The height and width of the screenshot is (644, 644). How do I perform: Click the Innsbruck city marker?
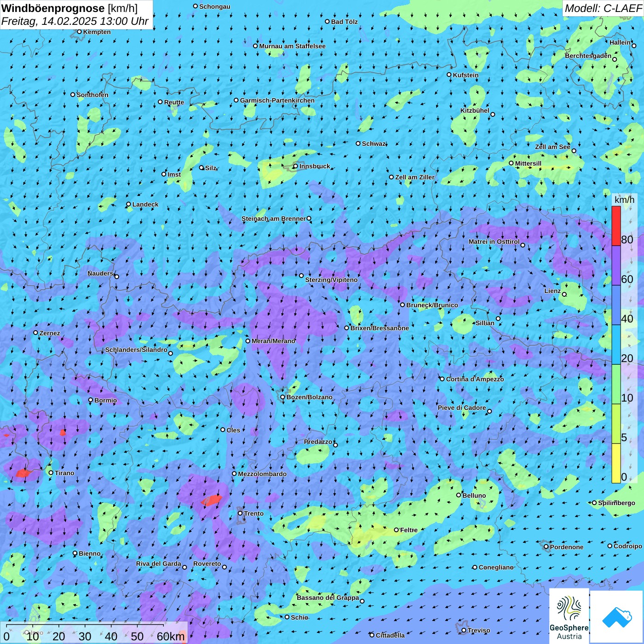tap(295, 166)
